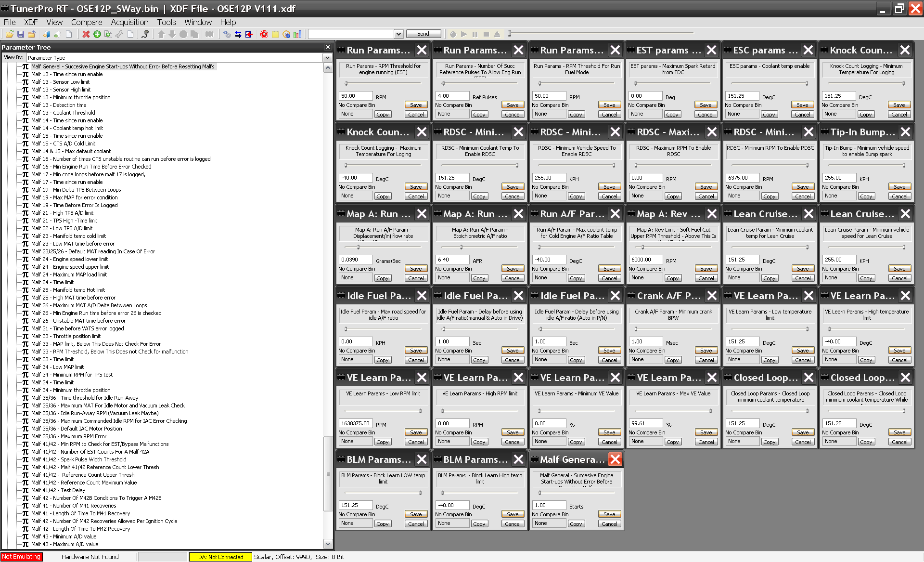Click system menu icon of Knock Count Minimum window
Viewport: 924px width, 562px height.
tap(824, 50)
